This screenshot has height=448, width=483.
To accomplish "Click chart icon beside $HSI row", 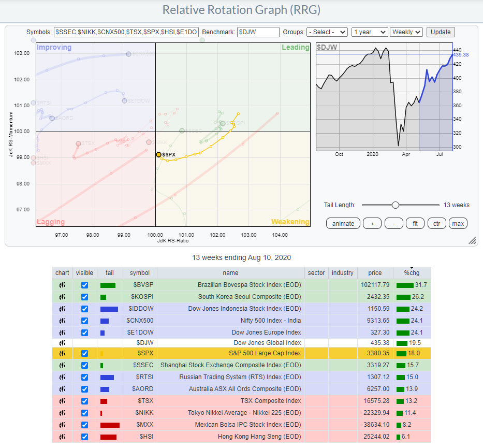I will 62,436.
